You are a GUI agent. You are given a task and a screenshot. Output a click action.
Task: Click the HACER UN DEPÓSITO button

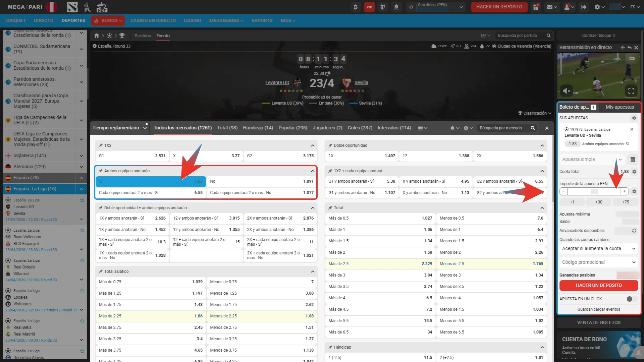(599, 285)
